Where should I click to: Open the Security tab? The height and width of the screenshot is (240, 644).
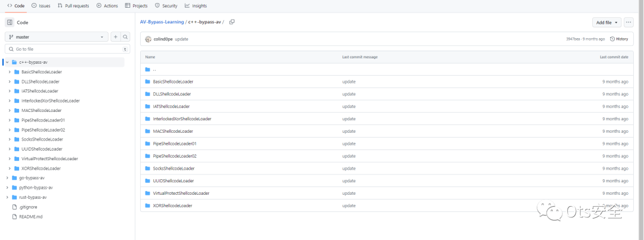(x=166, y=6)
